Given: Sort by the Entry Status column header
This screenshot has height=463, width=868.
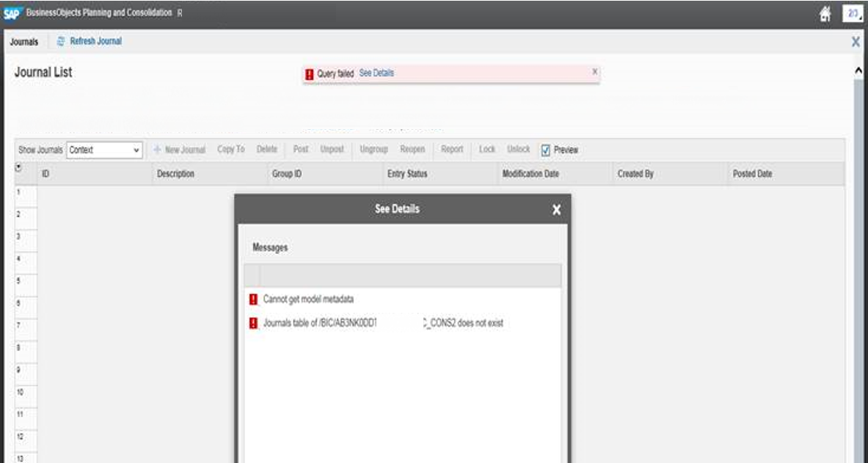Looking at the screenshot, I should click(440, 174).
